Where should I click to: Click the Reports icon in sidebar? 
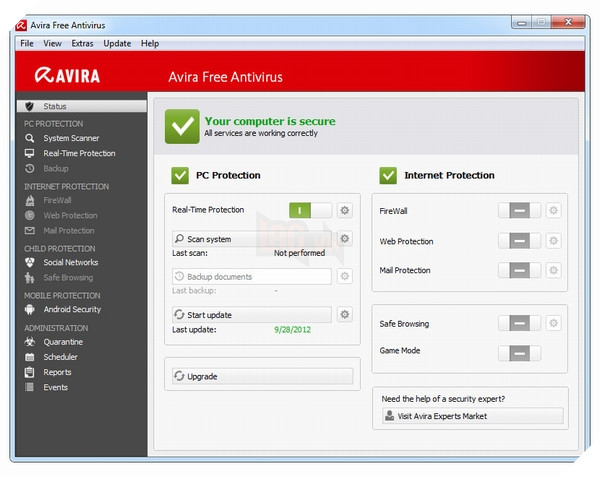(x=30, y=372)
